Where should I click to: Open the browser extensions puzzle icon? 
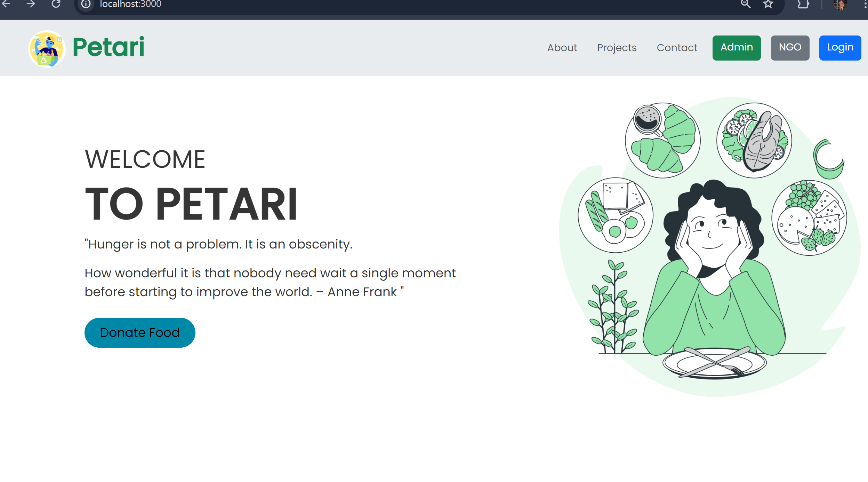tap(803, 4)
